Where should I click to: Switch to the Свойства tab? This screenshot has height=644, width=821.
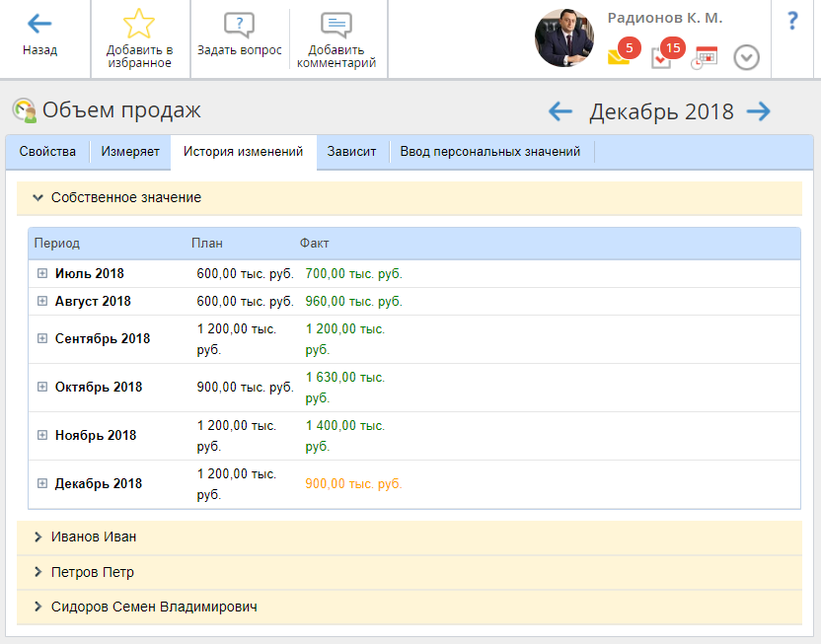click(x=47, y=152)
